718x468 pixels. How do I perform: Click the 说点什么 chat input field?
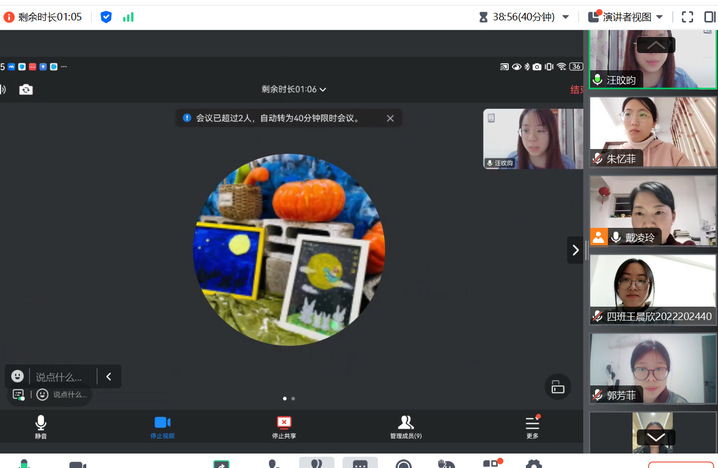coord(62,377)
